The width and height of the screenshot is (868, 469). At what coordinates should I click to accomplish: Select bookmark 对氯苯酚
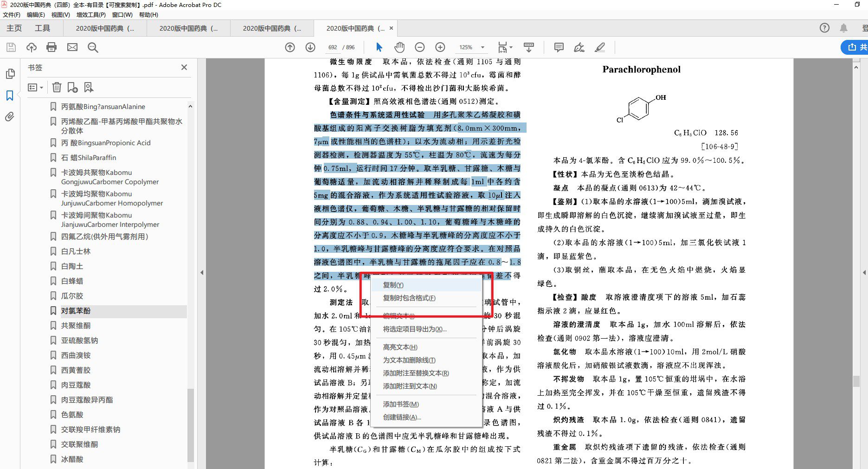point(76,311)
